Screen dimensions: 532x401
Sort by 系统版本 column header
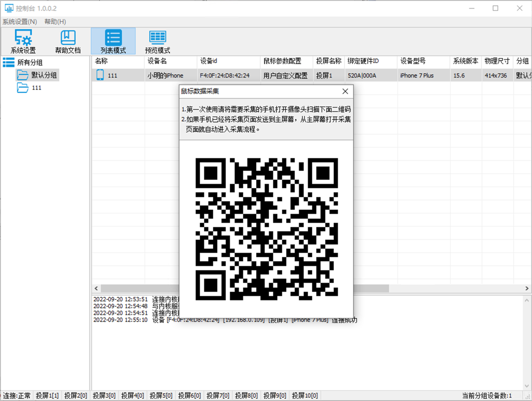coord(466,61)
